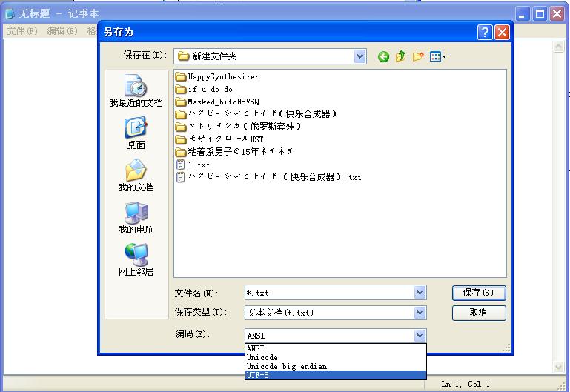This screenshot has width=570, height=392.
Task: Open My Documents (我的文档) shortcut
Action: tap(136, 176)
